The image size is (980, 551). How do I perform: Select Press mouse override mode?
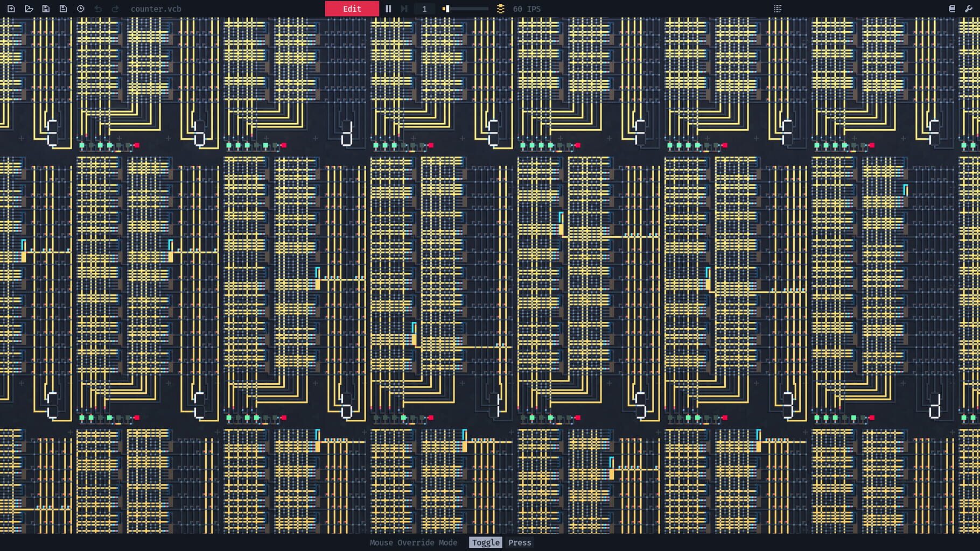point(520,542)
